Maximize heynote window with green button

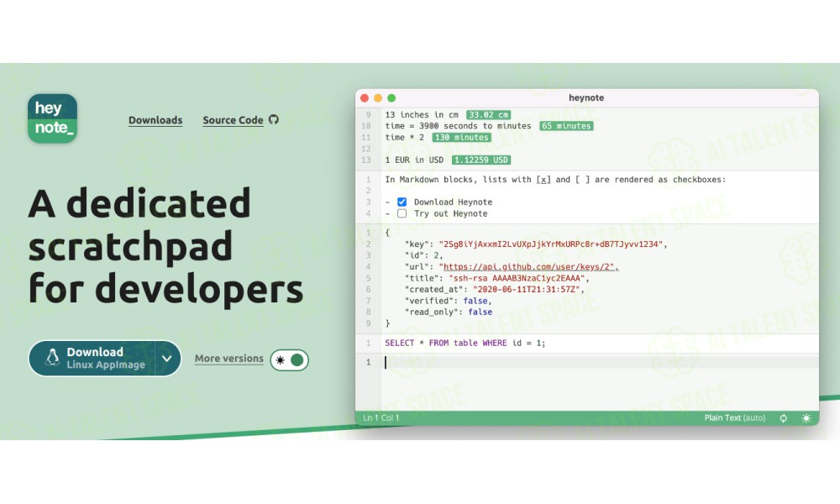tap(391, 98)
